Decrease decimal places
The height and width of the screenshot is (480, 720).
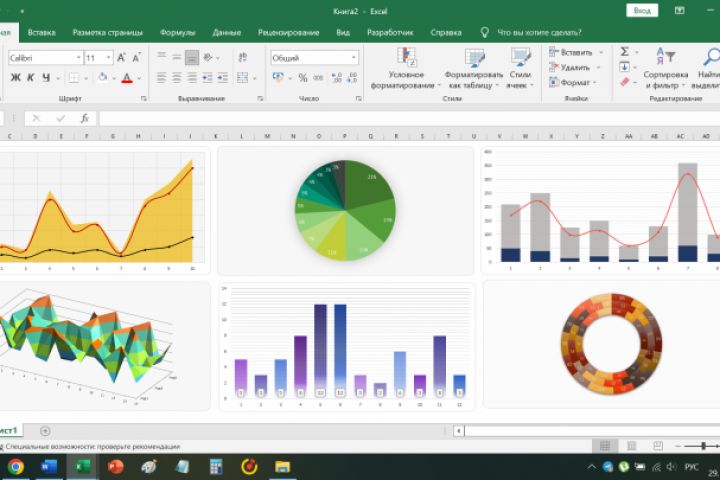coord(352,78)
